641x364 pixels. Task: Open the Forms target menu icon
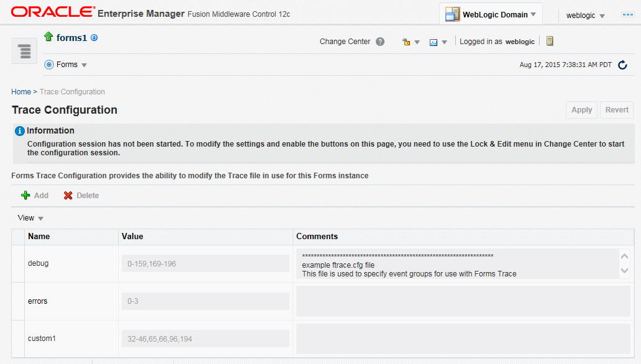pyautogui.click(x=48, y=65)
